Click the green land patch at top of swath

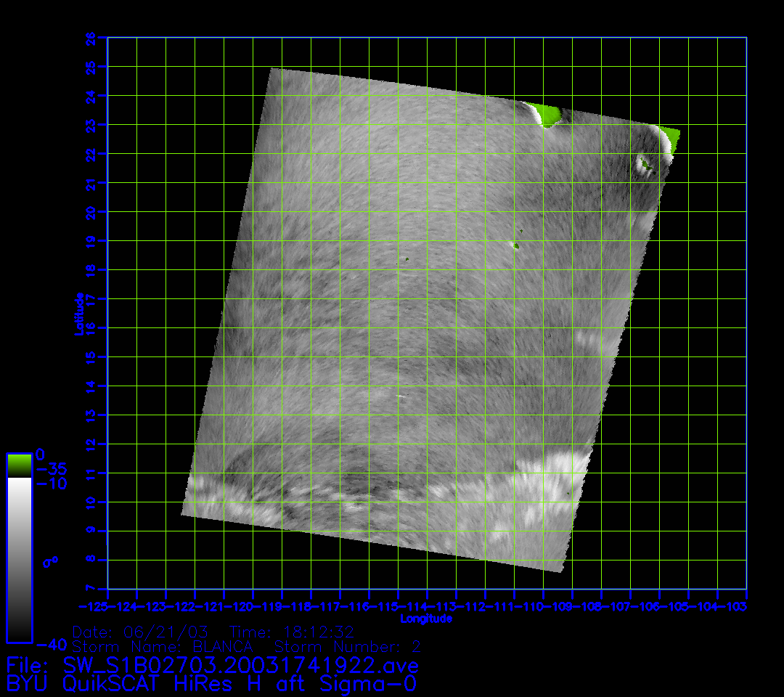click(547, 114)
